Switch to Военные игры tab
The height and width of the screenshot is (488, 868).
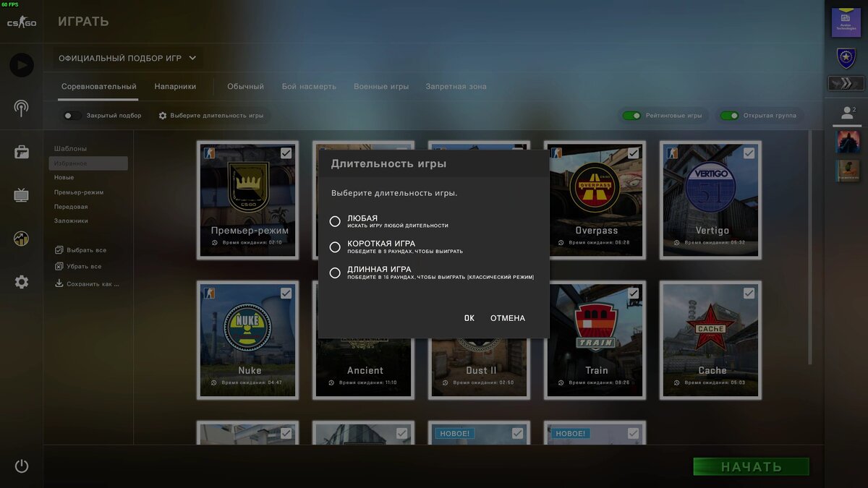pyautogui.click(x=381, y=87)
